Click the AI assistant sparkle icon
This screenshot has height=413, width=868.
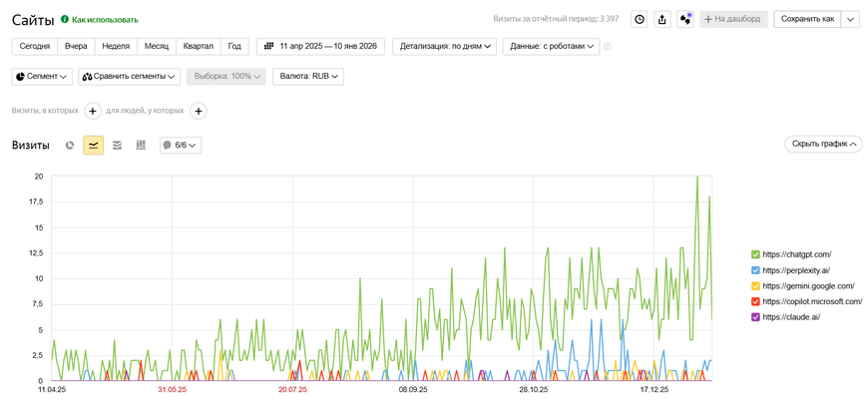(x=685, y=19)
